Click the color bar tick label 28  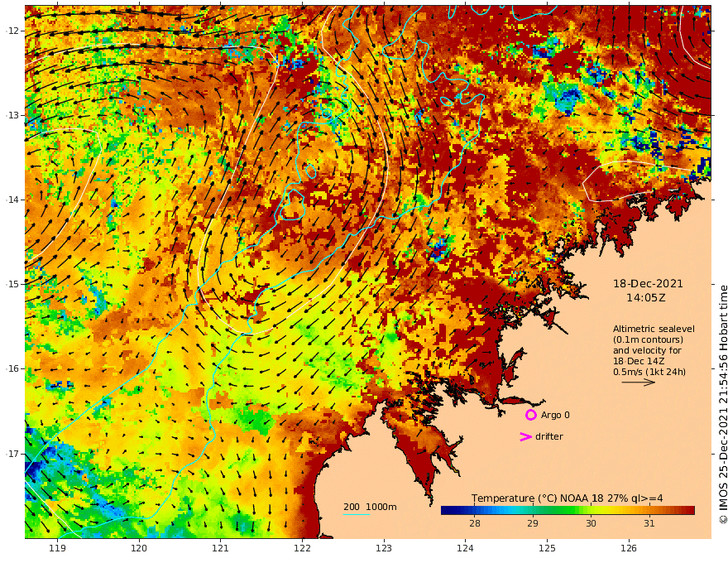[475, 523]
